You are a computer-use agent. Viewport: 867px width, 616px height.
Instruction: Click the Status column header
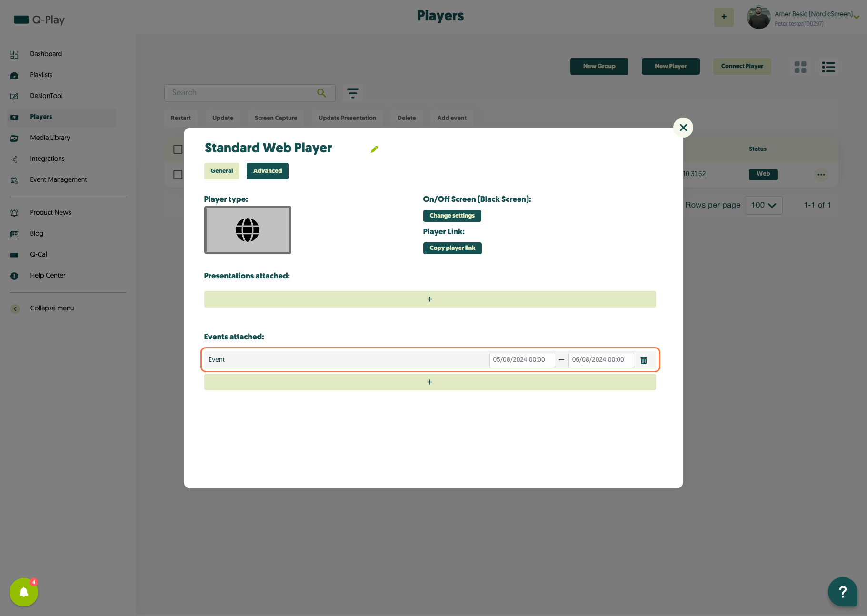click(x=757, y=149)
